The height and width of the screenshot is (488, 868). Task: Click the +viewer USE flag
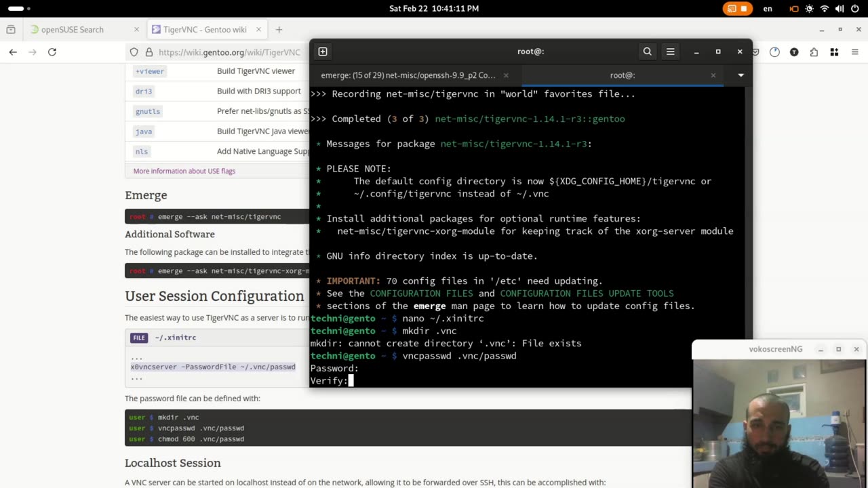point(149,71)
